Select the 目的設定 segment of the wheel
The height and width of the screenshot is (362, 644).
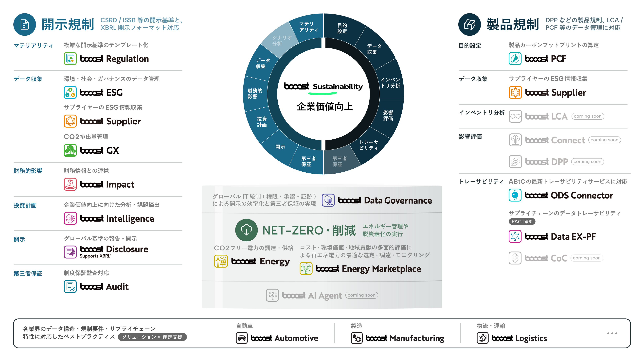pos(342,28)
